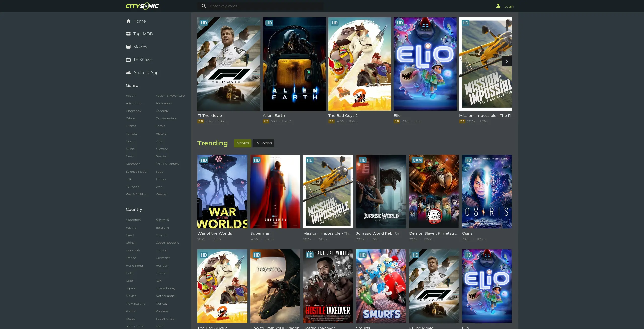Filter by country Argentina
Image resolution: width=644 pixels, height=329 pixels.
click(x=133, y=220)
